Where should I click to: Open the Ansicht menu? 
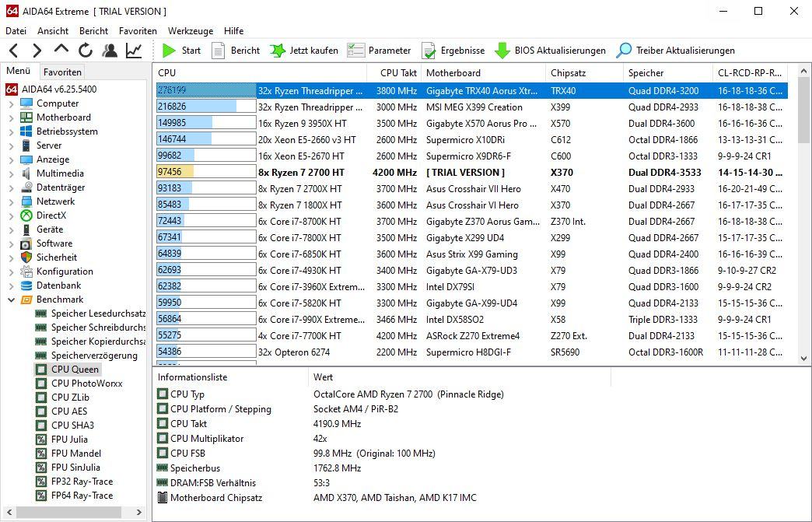53,31
